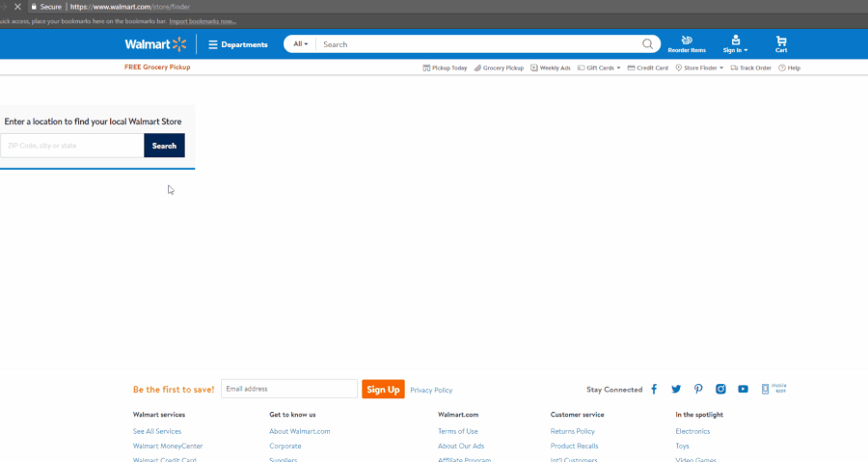Open the Sign In dropdown
Image resolution: width=868 pixels, height=462 pixels.
(735, 44)
